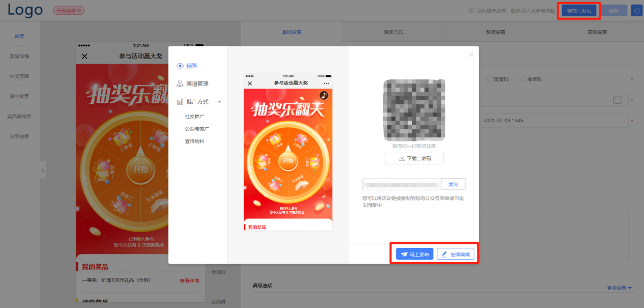The image size is (644, 308).
Task: Click the pencil icon on 继续编辑
Action: pos(445,254)
